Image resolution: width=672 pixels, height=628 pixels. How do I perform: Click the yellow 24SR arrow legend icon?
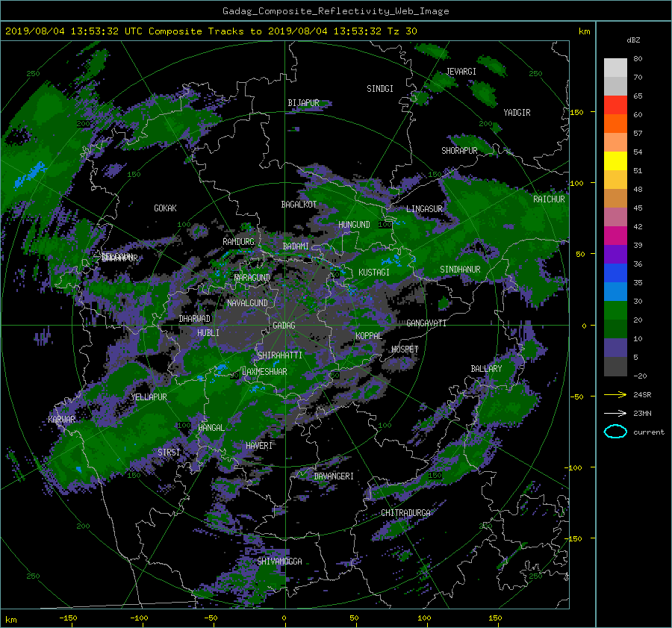click(x=615, y=394)
